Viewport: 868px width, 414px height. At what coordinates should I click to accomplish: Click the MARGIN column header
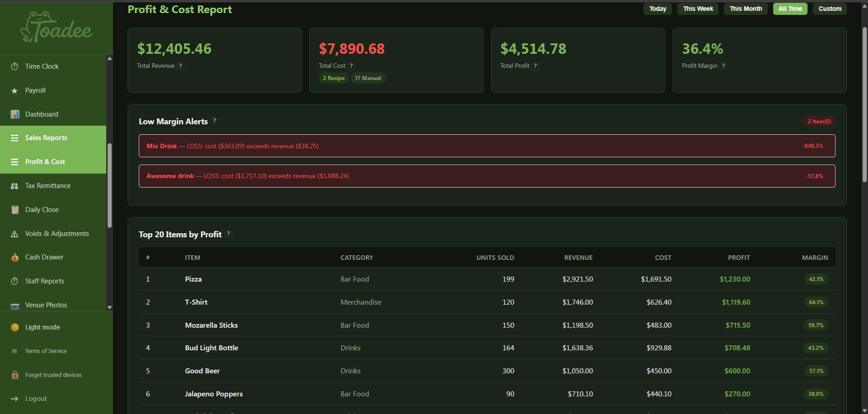[815, 258]
